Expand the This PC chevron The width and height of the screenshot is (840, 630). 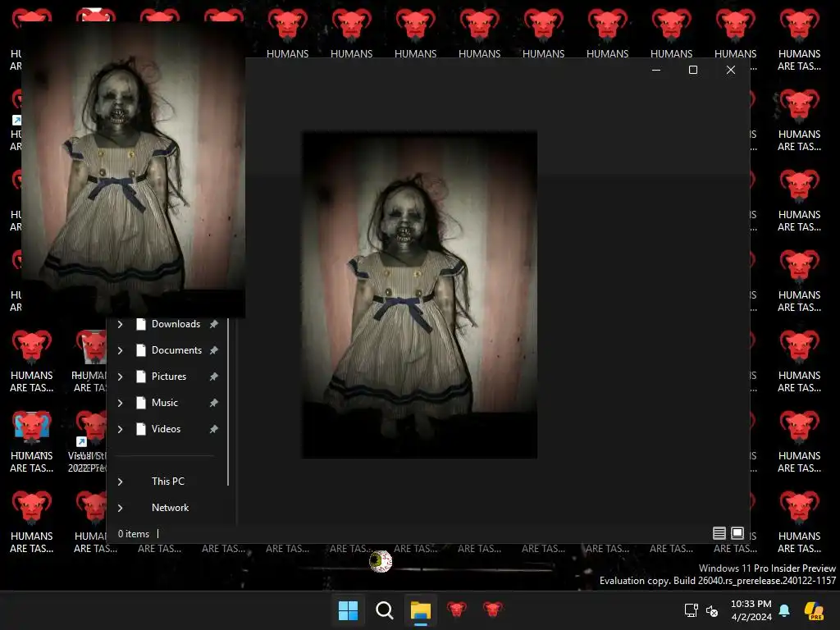[121, 482]
